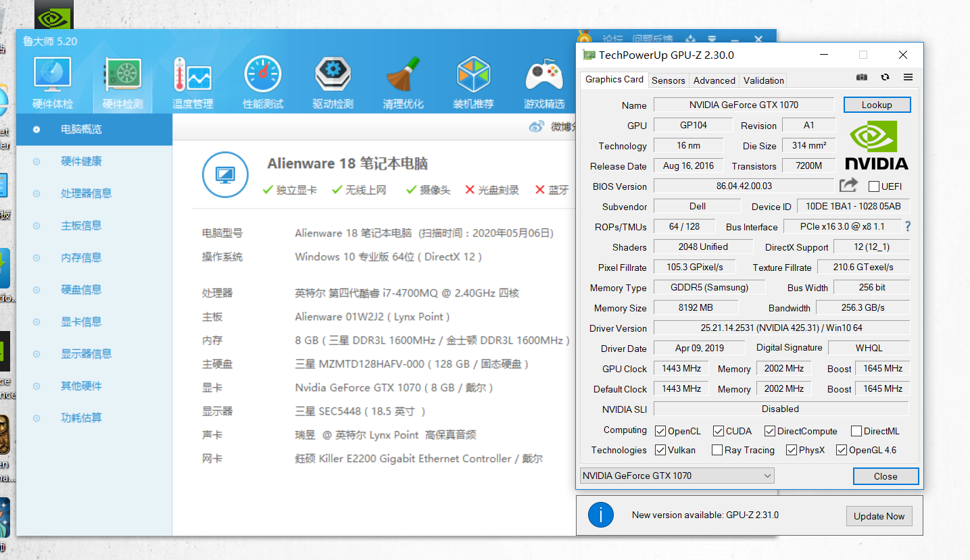
Task: Toggle the Ray Tracing checkbox
Action: pyautogui.click(x=717, y=450)
